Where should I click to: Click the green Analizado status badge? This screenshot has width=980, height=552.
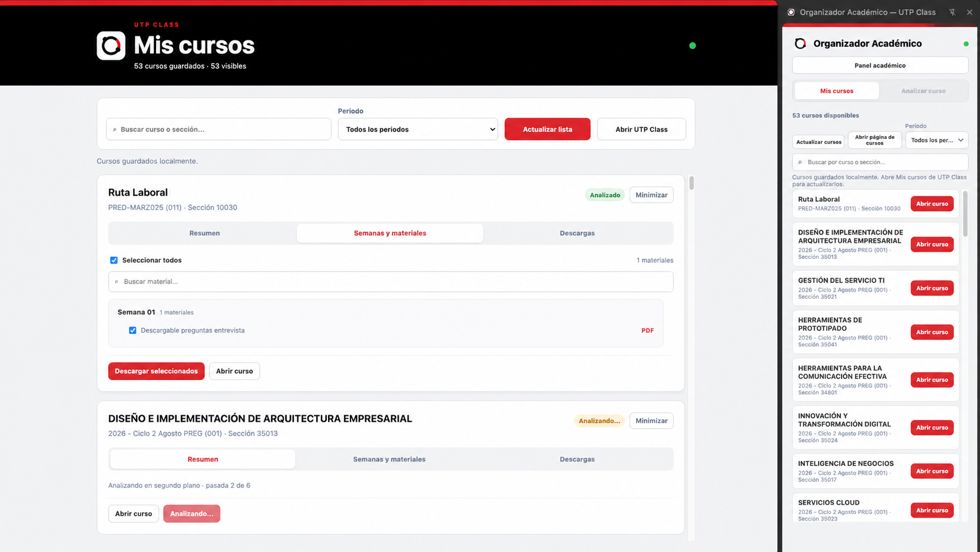coord(605,195)
